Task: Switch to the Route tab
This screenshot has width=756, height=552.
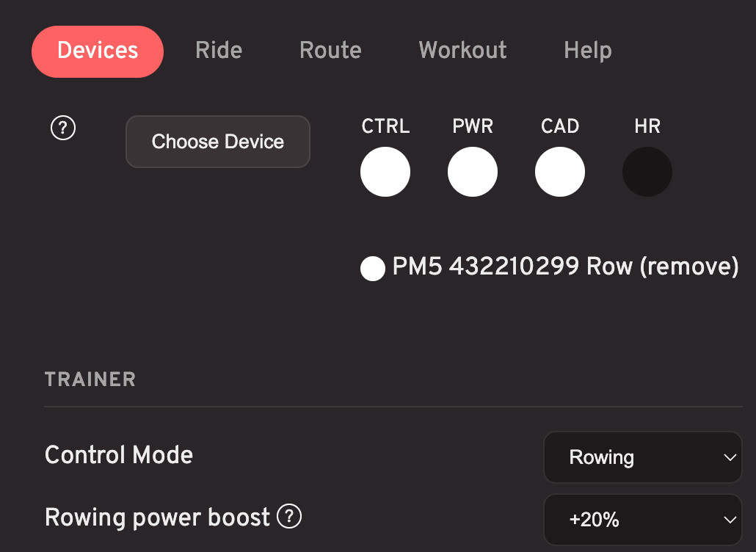Action: pos(330,50)
